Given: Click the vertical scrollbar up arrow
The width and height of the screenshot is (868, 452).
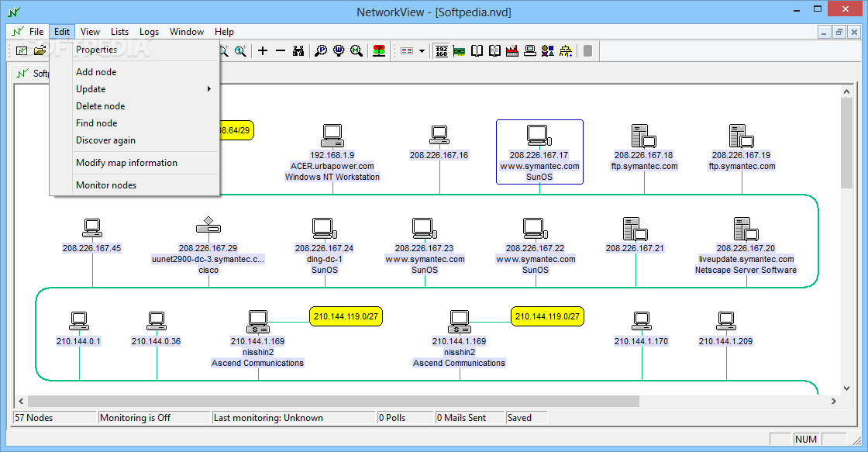Looking at the screenshot, I should tap(846, 91).
